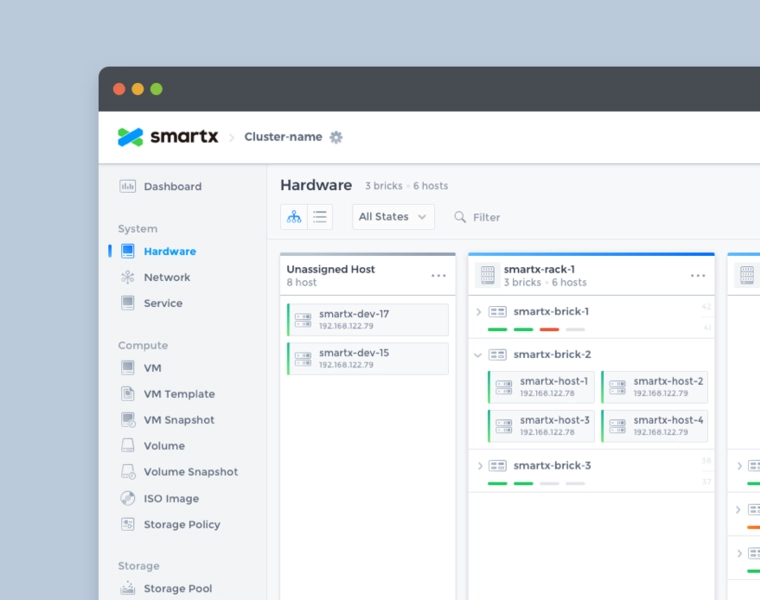The width and height of the screenshot is (760, 600).
Task: Open the Service sidebar item
Action: point(162,303)
